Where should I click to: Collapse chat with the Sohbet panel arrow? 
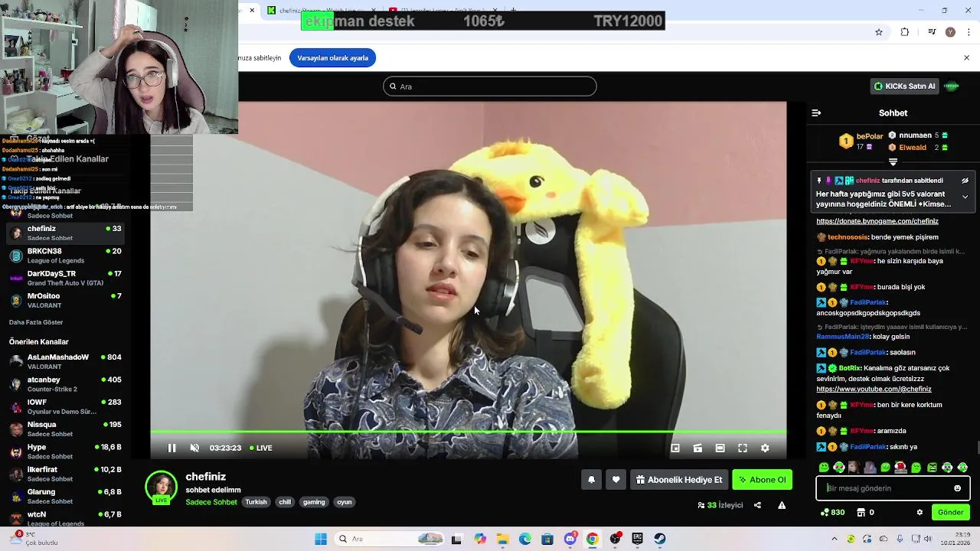816,113
